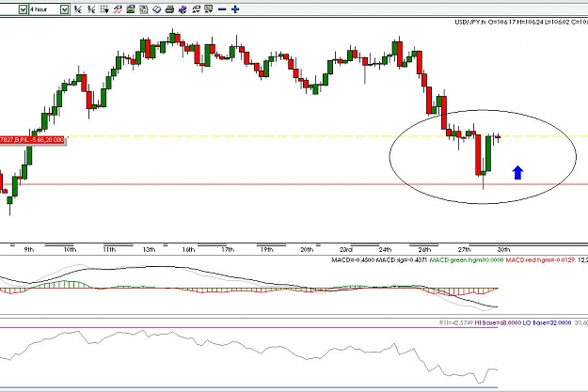Image resolution: width=588 pixels, height=392 pixels.
Task: Click the 10th date label on time axis
Action: [x=70, y=250]
